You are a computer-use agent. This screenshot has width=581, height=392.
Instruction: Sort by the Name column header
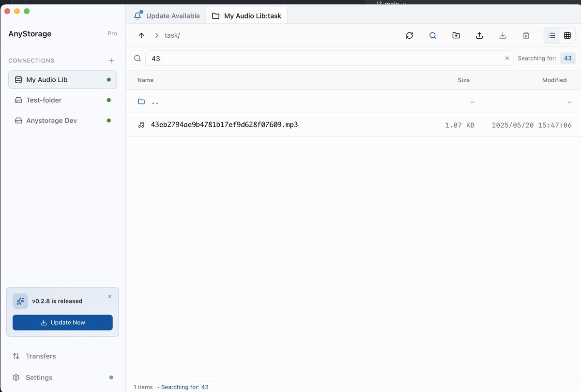tap(145, 80)
